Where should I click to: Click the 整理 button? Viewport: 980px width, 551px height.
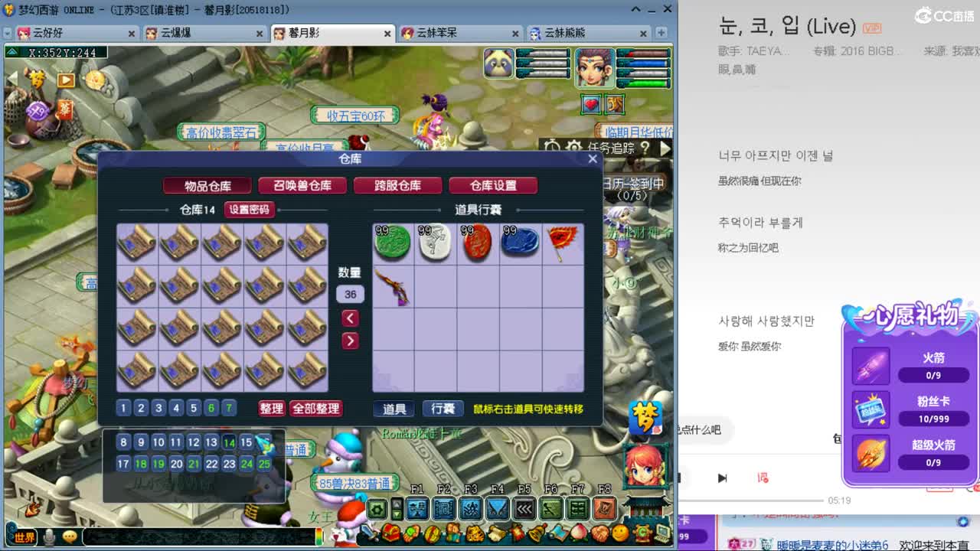tap(271, 409)
